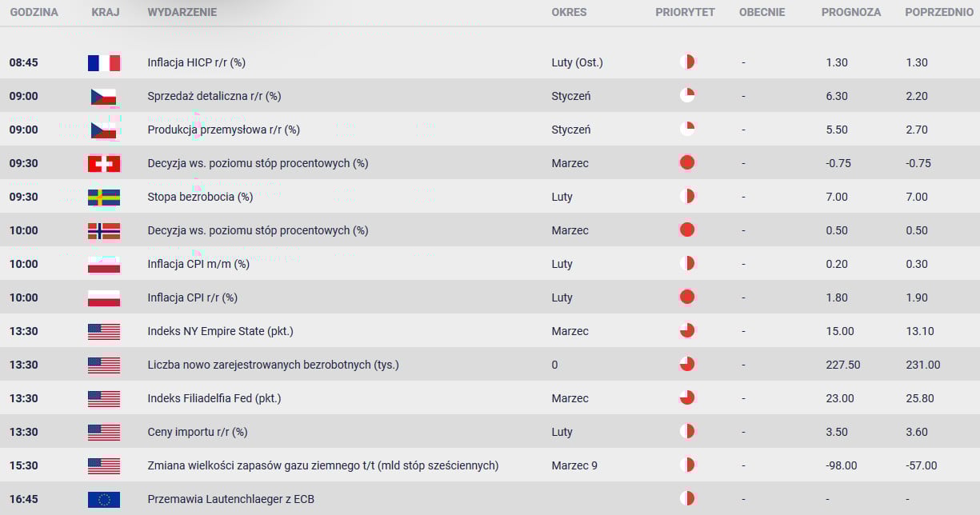The width and height of the screenshot is (980, 515).
Task: Click priority icon for Inflacja HICP r/r
Action: pos(686,62)
